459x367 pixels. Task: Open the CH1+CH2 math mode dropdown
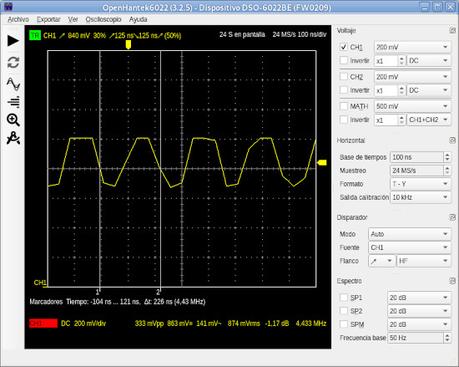coord(429,120)
